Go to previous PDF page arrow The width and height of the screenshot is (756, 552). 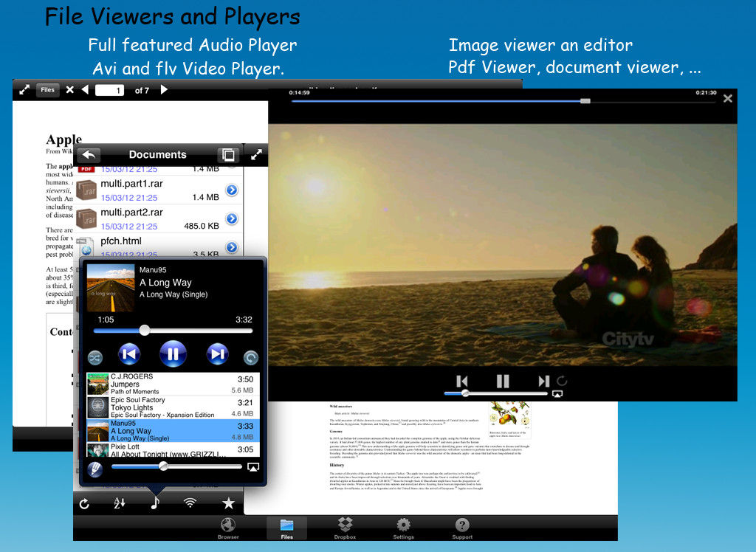click(x=86, y=90)
